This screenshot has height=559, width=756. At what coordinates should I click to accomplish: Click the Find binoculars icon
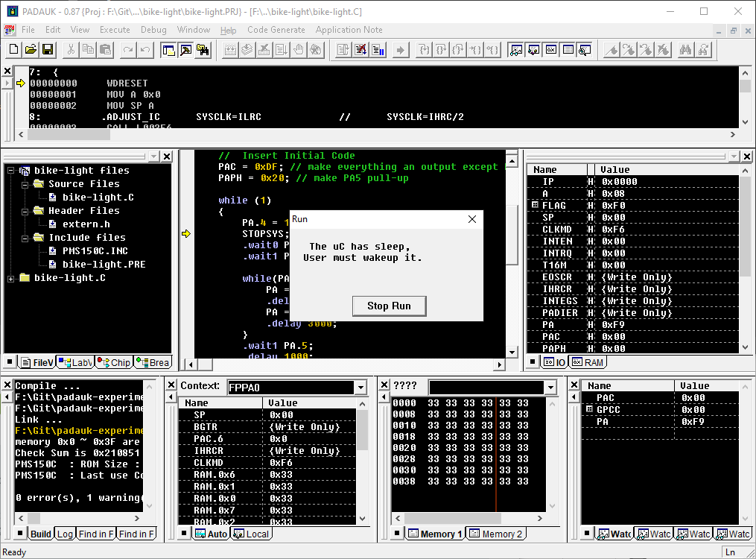[x=685, y=50]
